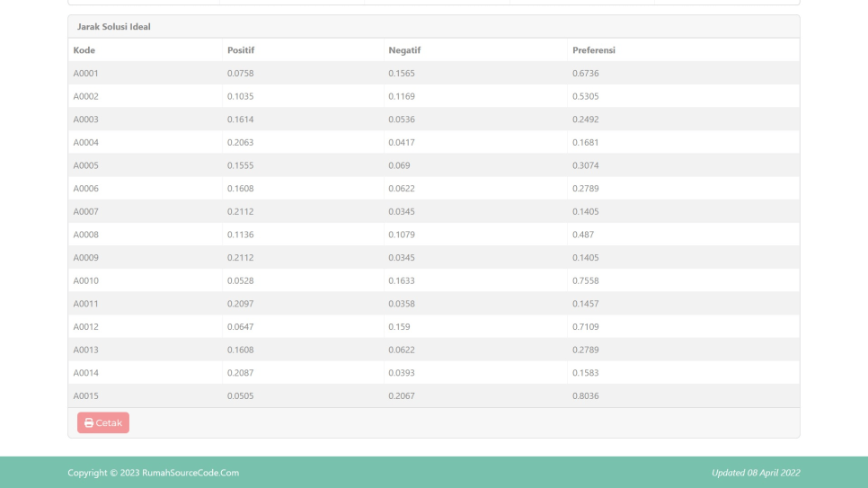Click Positif value 0.0647
Viewport: 868px width, 488px height.
(x=240, y=327)
